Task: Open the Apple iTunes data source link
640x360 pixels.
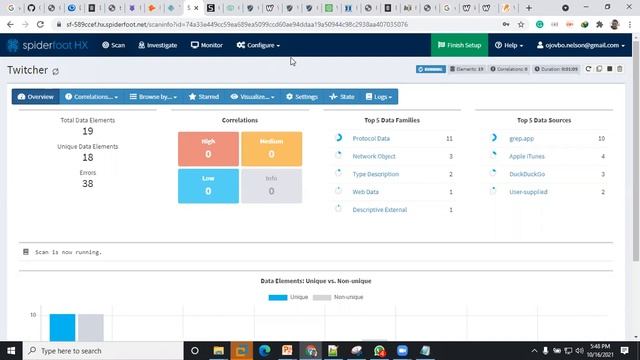Action: pos(527,156)
